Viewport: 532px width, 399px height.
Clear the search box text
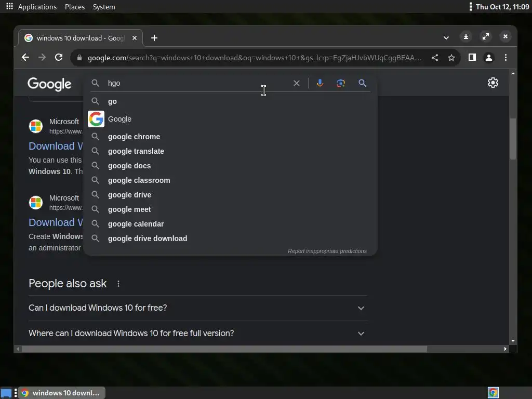(x=297, y=83)
